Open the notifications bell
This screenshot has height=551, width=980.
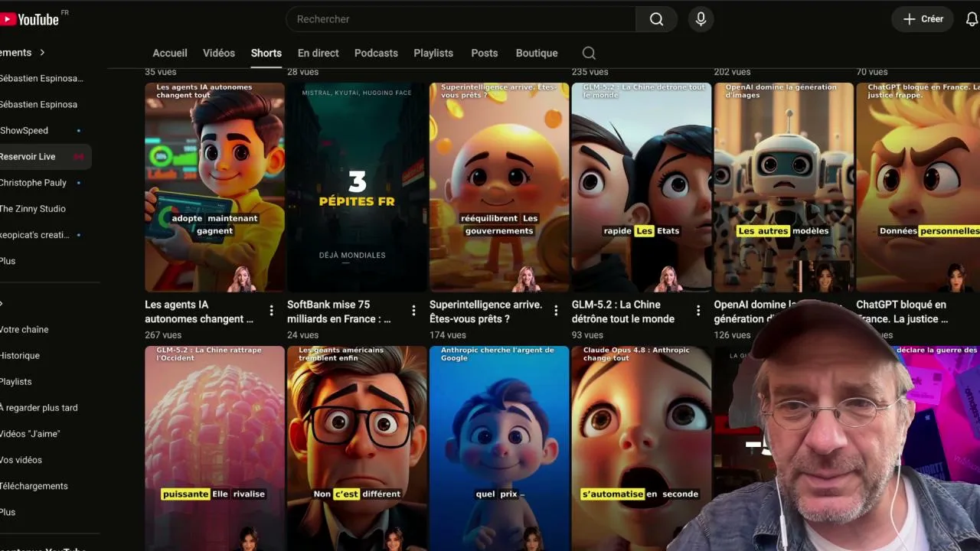point(972,19)
